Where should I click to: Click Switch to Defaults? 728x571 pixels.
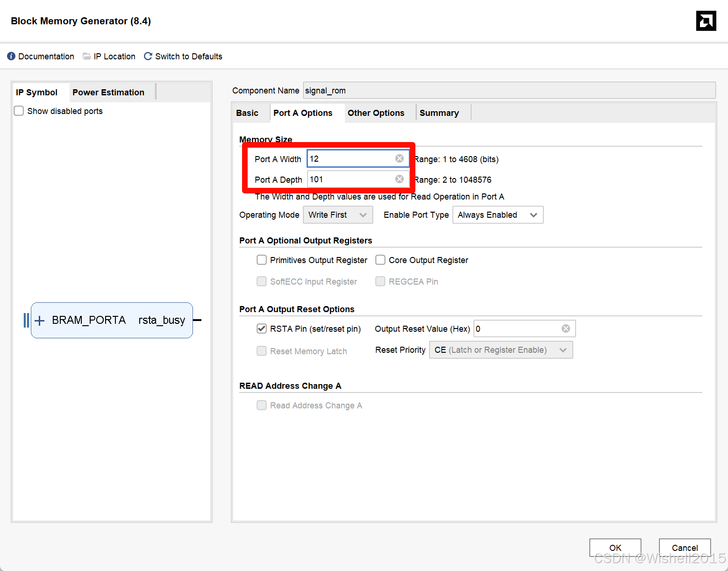(189, 57)
